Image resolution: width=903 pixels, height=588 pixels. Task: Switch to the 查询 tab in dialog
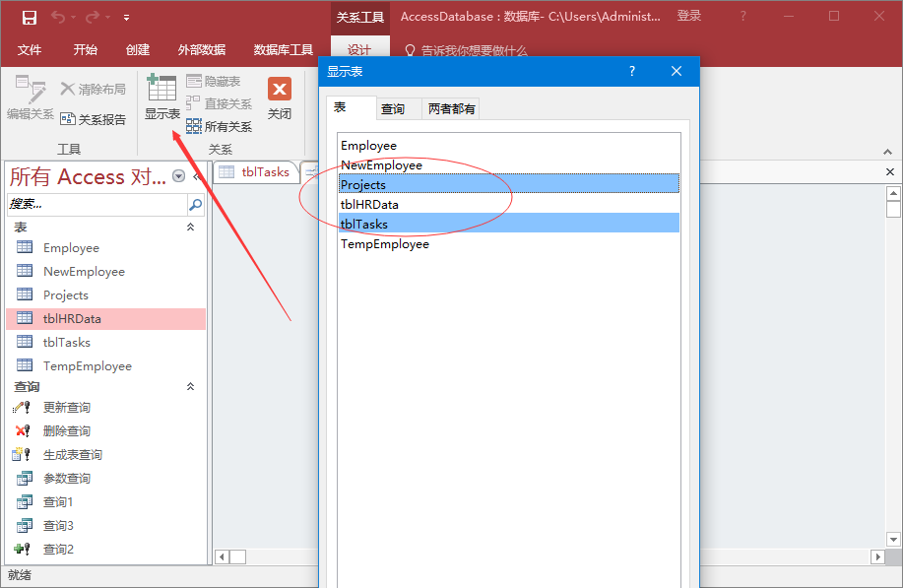[x=393, y=109]
